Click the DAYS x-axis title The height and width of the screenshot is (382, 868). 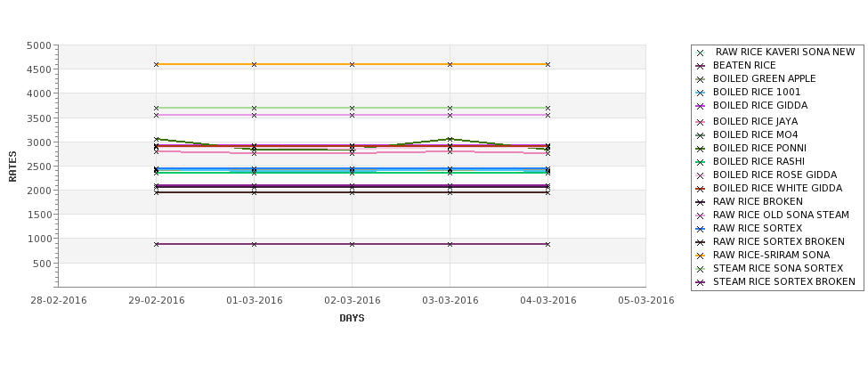click(x=352, y=319)
